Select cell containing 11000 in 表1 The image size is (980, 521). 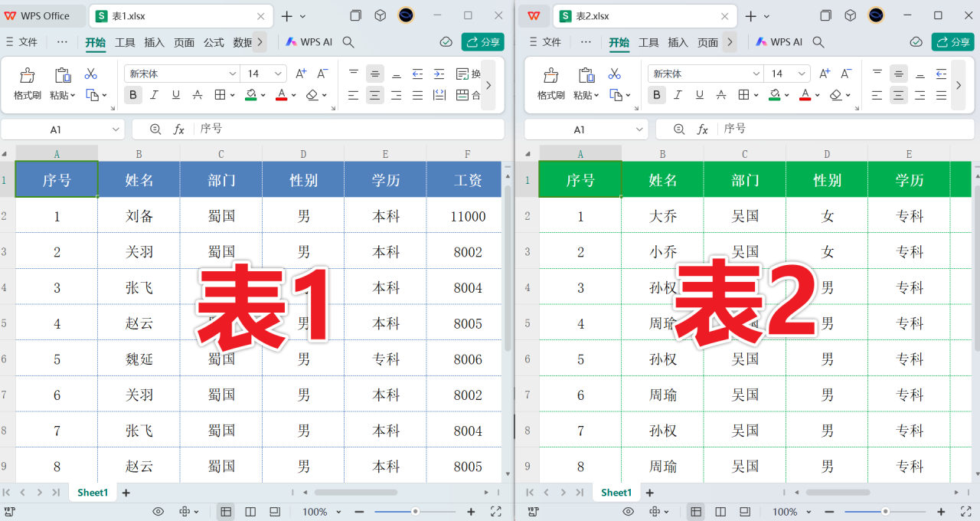pyautogui.click(x=468, y=216)
